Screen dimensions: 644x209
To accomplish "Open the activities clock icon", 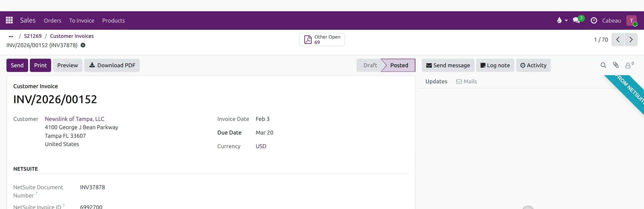I will pos(594,20).
